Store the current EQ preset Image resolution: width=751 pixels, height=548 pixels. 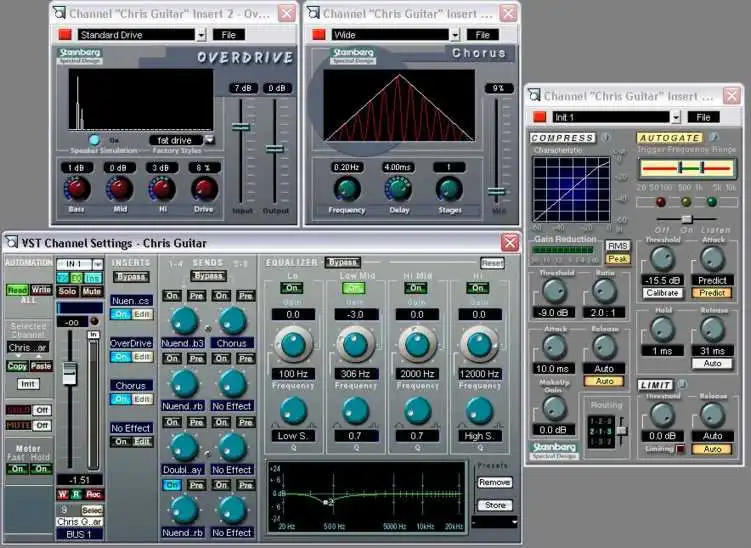(x=495, y=505)
